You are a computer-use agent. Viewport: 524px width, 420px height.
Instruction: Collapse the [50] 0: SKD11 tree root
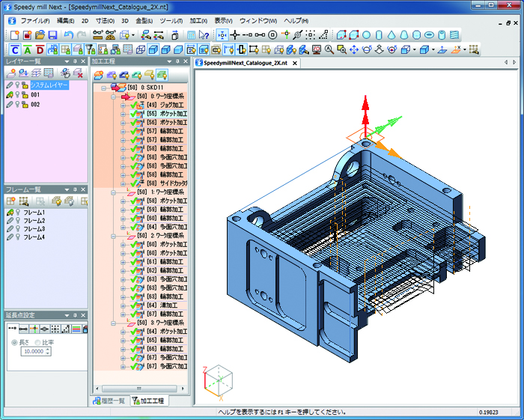[x=103, y=88]
